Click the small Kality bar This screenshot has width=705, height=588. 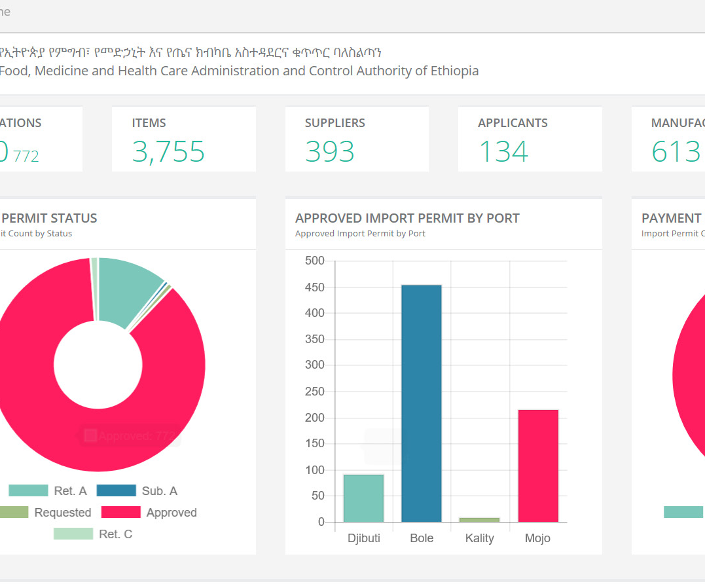[479, 520]
